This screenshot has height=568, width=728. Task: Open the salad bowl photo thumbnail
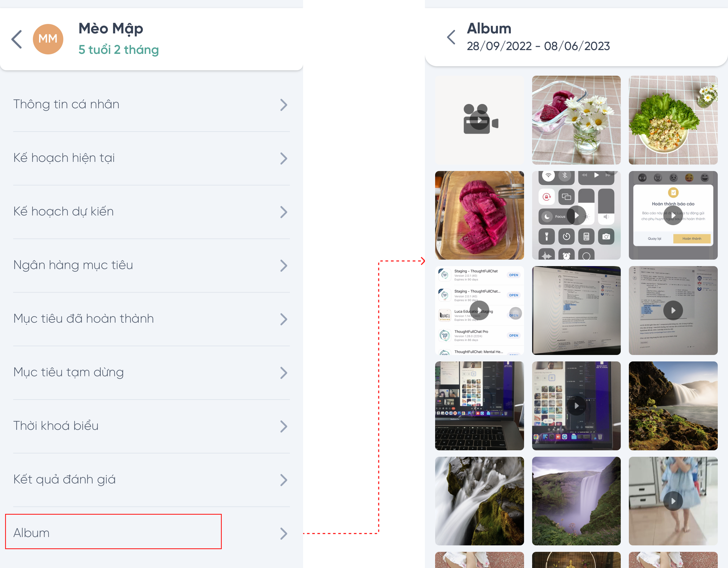pyautogui.click(x=673, y=120)
